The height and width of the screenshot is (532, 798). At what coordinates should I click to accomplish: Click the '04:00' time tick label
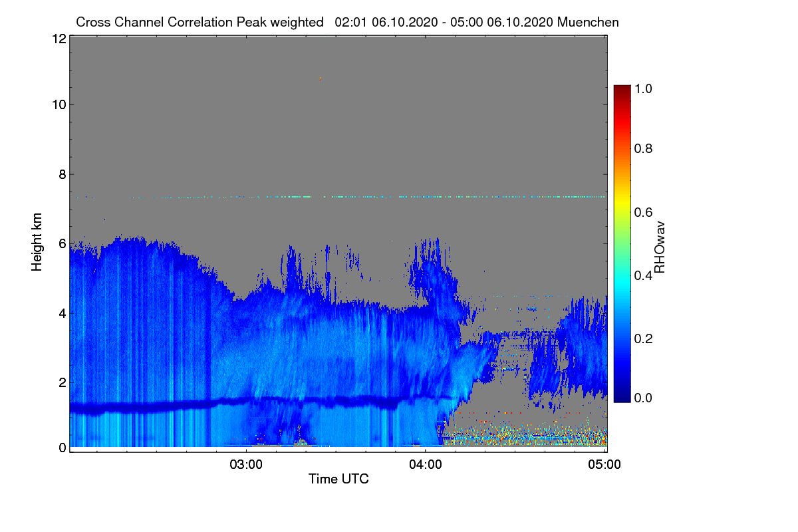coord(426,464)
